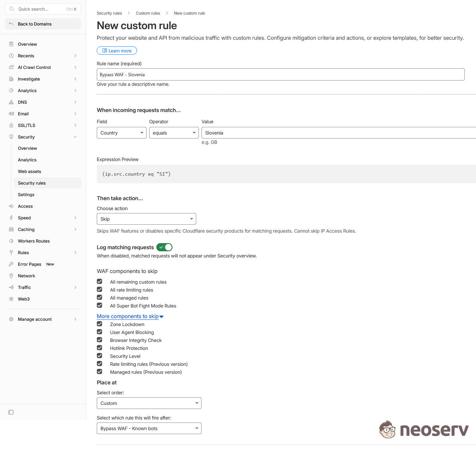Uncheck the User Agent Blocking checkbox
This screenshot has width=476, height=450.
pyautogui.click(x=99, y=332)
